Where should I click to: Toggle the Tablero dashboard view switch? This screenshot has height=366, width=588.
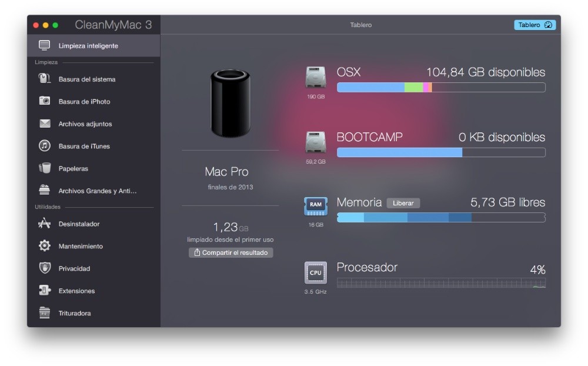[534, 25]
